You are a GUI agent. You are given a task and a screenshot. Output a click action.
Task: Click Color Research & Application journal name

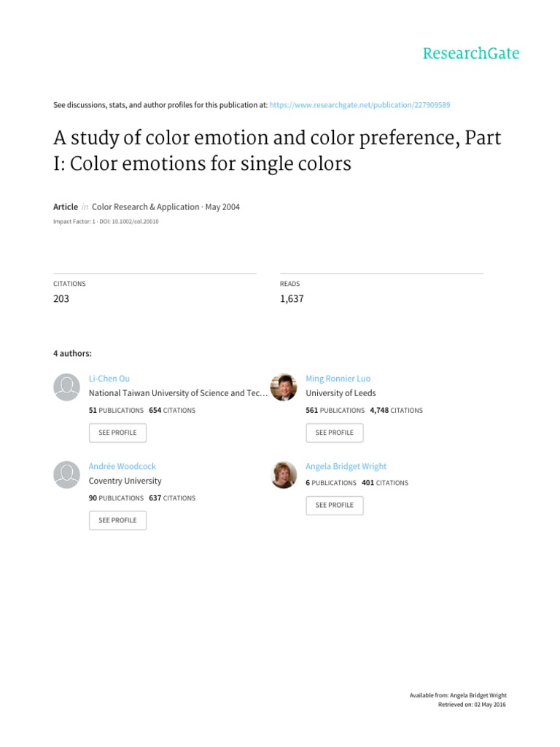[x=144, y=207]
